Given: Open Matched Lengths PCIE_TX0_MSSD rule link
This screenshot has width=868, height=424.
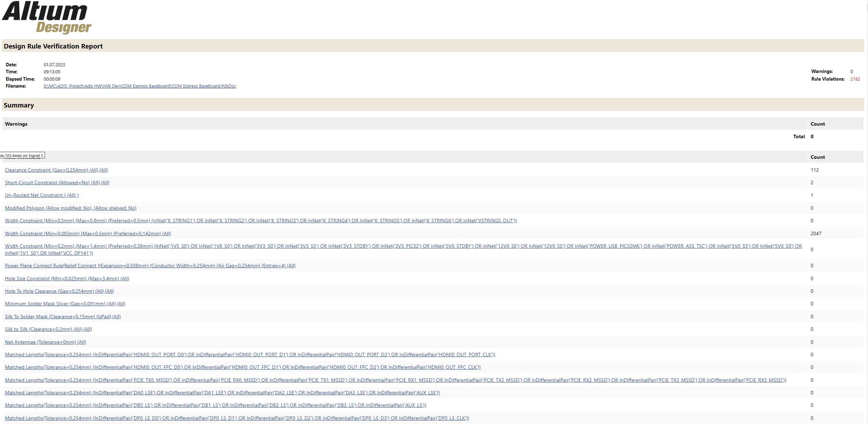Looking at the screenshot, I should pos(395,380).
